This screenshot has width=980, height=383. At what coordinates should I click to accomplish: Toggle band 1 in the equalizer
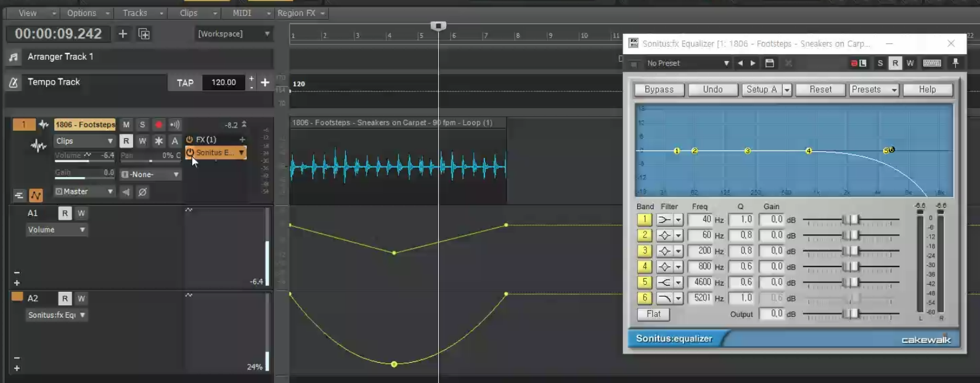(x=644, y=220)
